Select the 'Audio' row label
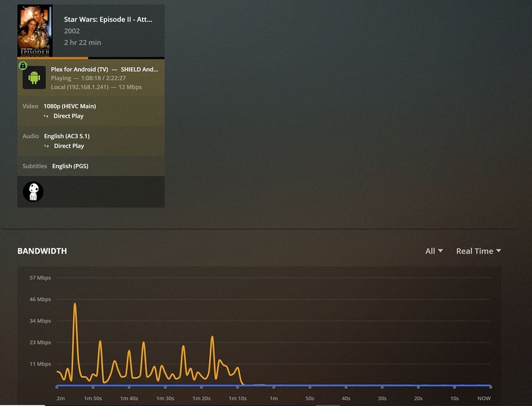532x406 pixels. (x=30, y=136)
